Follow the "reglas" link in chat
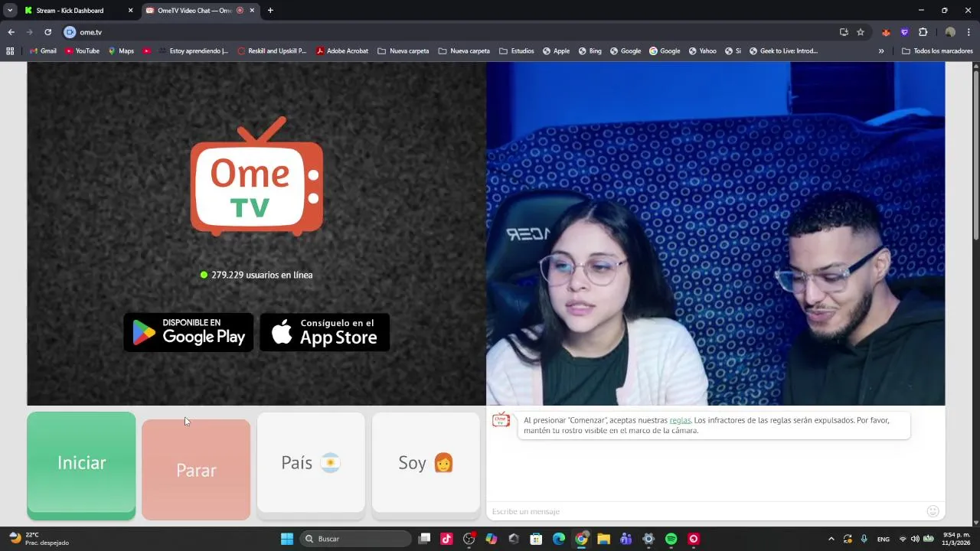Image resolution: width=980 pixels, height=551 pixels. 680,420
